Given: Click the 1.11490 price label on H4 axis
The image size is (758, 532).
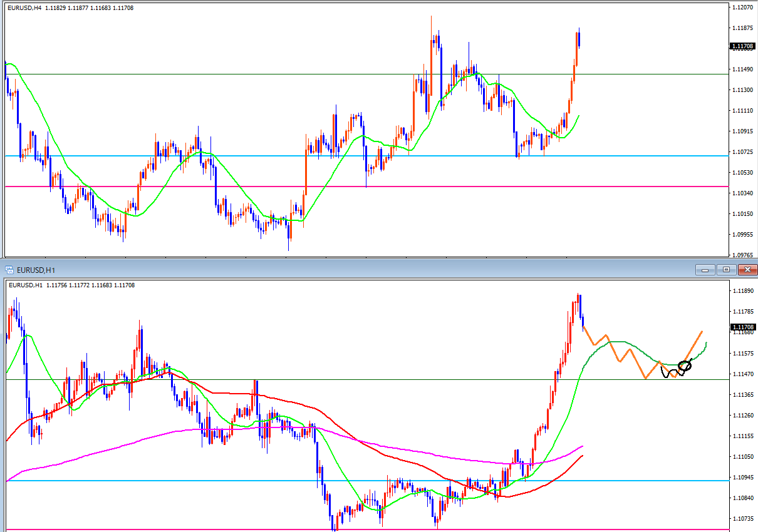Looking at the screenshot, I should tap(742, 69).
